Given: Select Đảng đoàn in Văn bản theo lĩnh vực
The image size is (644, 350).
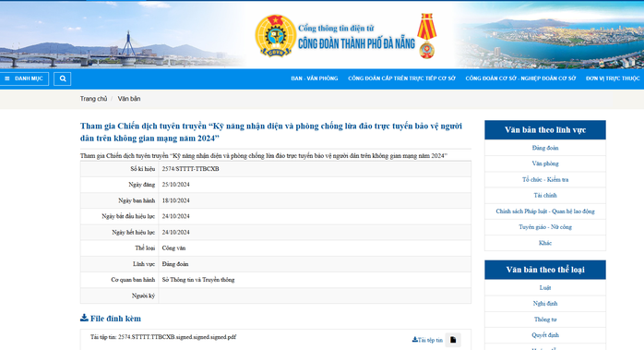Looking at the screenshot, I should [545, 148].
